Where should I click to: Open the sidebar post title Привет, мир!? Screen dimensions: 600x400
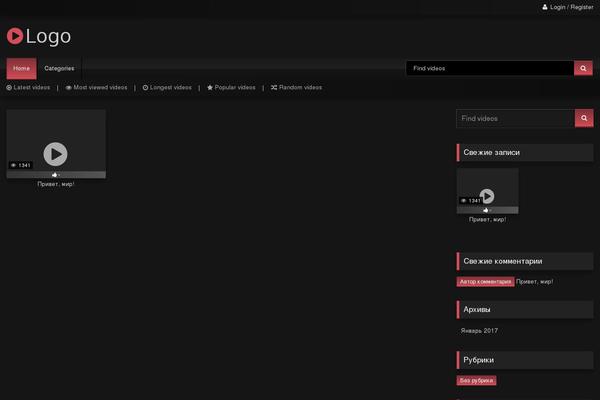coord(488,220)
